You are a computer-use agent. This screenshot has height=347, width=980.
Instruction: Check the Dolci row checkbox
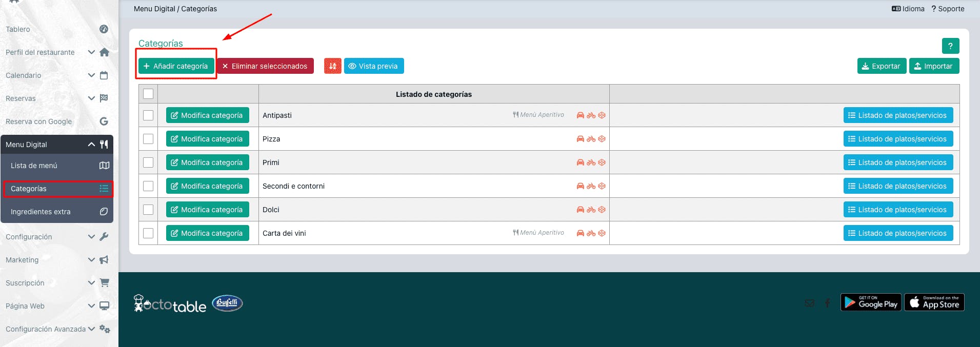coord(148,210)
